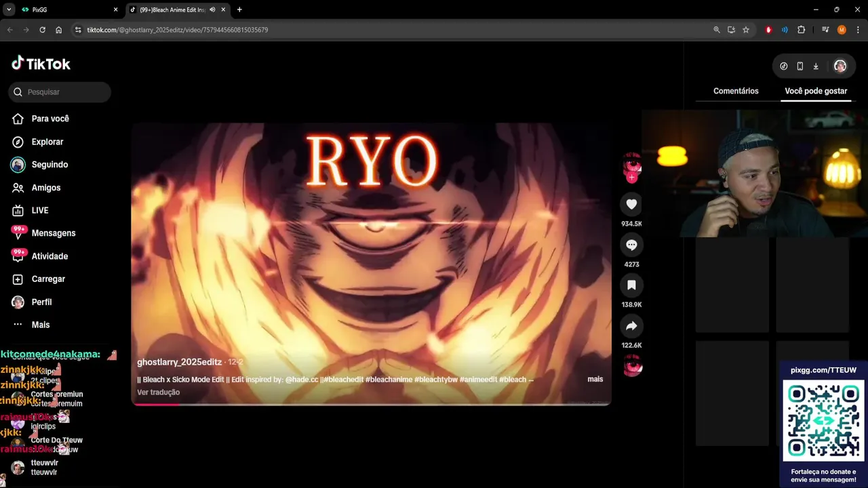This screenshot has height=488, width=868.
Task: Close the PixGG tab
Action: click(x=115, y=9)
